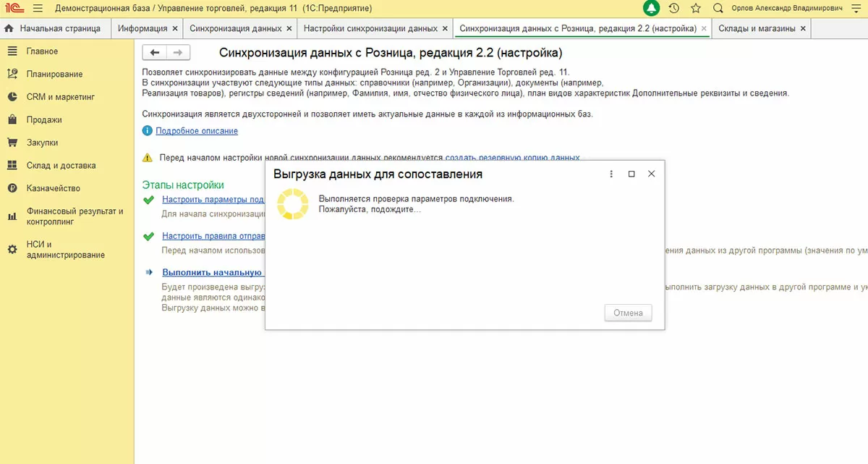Open the dialog's three-dot options menu
The width and height of the screenshot is (868, 464).
pos(611,174)
